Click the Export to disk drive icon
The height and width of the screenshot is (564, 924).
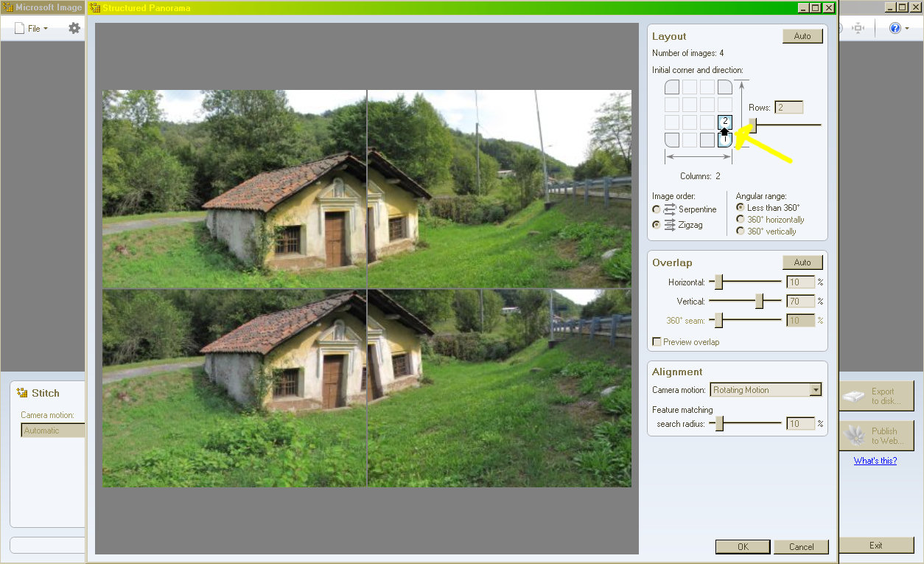point(854,397)
